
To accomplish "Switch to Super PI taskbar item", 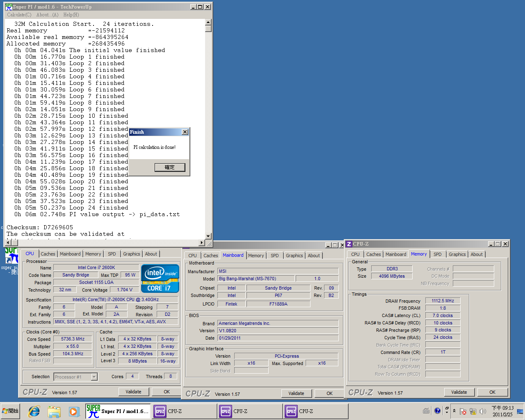I will tap(118, 411).
